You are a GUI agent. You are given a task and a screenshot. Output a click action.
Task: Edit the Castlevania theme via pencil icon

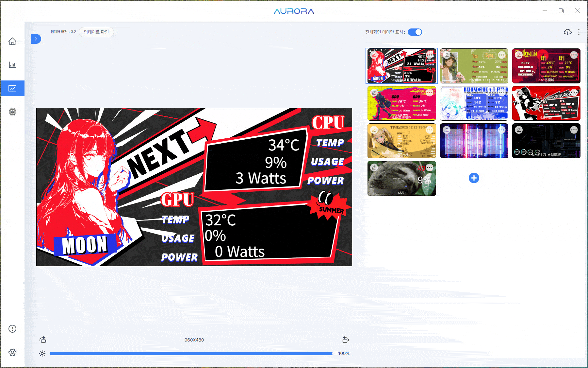[x=519, y=55]
